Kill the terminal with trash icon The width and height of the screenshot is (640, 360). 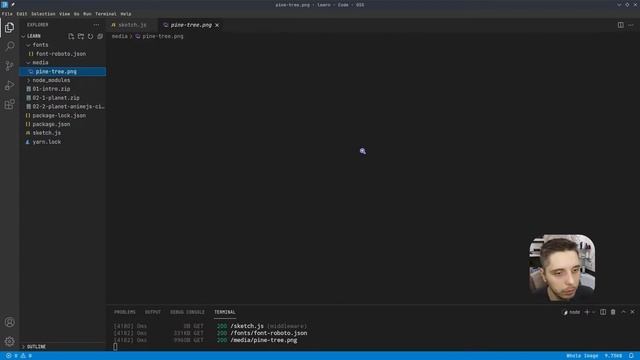613,312
